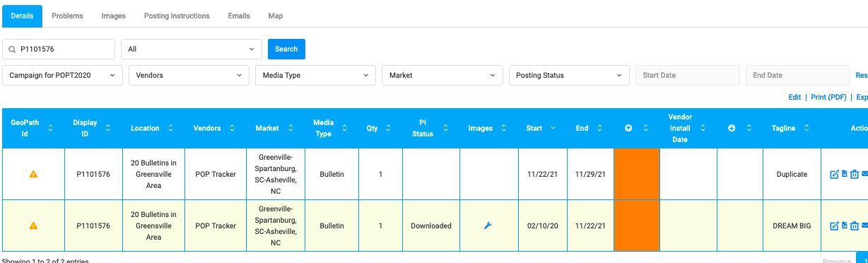The image size is (868, 263).
Task: Sort by GeoPath Id column
Action: click(50, 128)
